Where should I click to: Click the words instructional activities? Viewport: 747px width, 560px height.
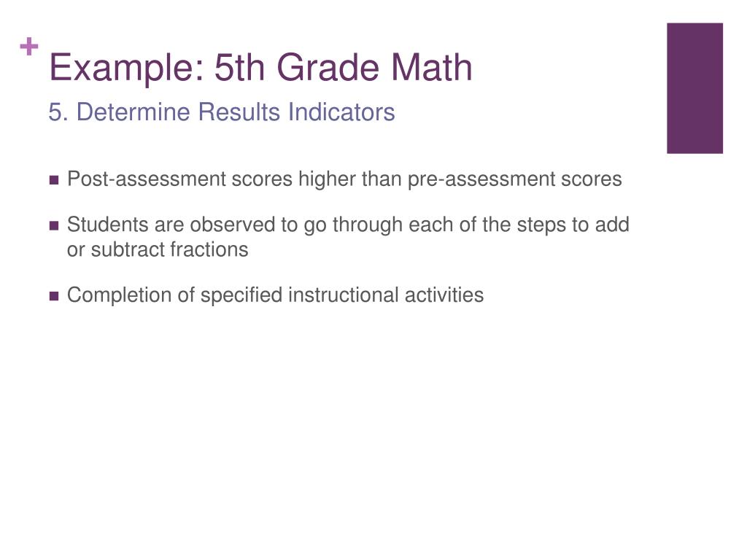pyautogui.click(x=387, y=295)
